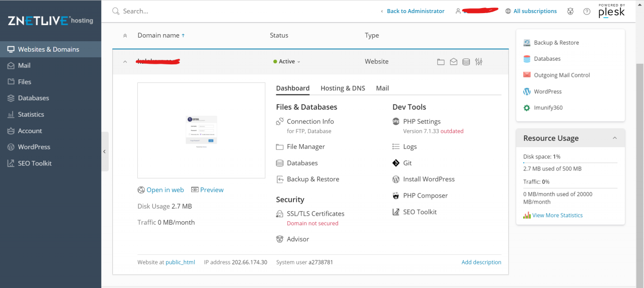Image resolution: width=644 pixels, height=288 pixels.
Task: Switch to the Hosting & DNS tab
Action: (343, 88)
